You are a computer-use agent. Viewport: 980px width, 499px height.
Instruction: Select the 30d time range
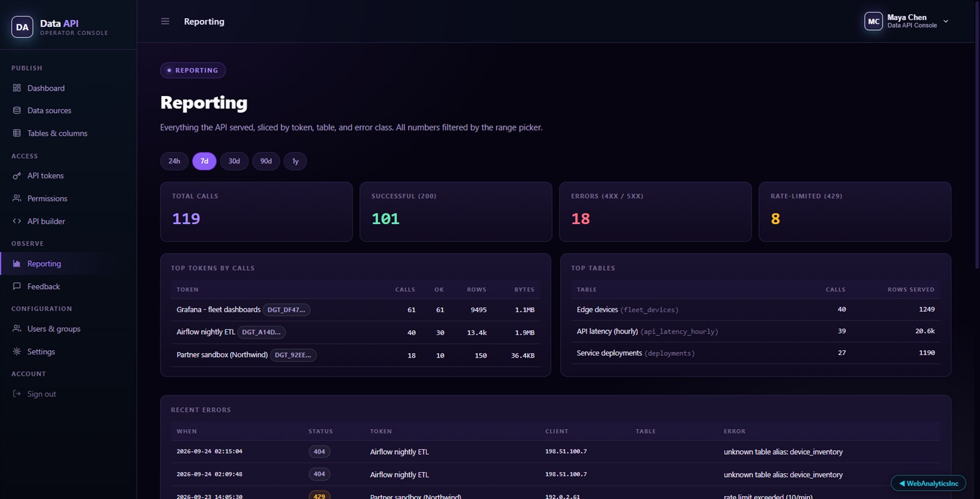pos(235,161)
